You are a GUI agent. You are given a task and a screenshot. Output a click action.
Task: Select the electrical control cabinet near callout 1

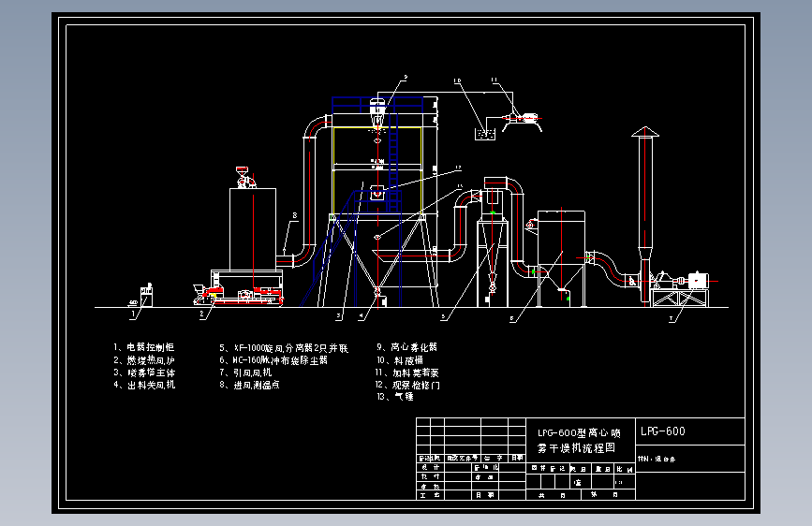pyautogui.click(x=146, y=295)
